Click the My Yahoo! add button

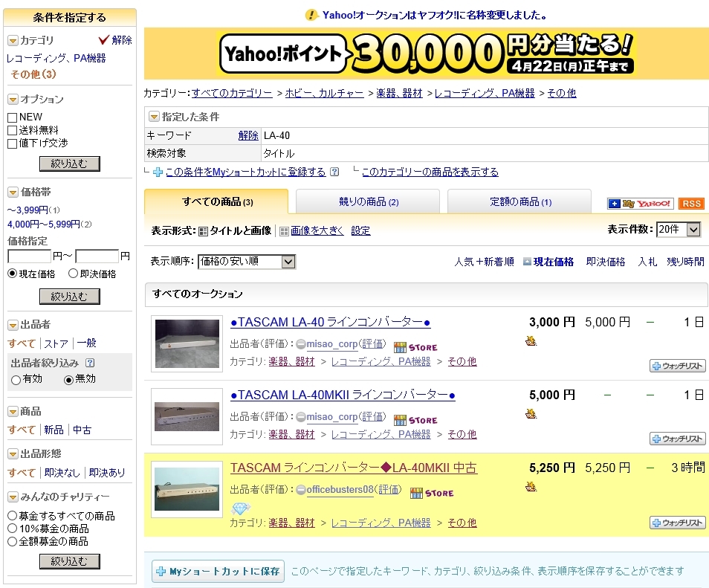640,204
